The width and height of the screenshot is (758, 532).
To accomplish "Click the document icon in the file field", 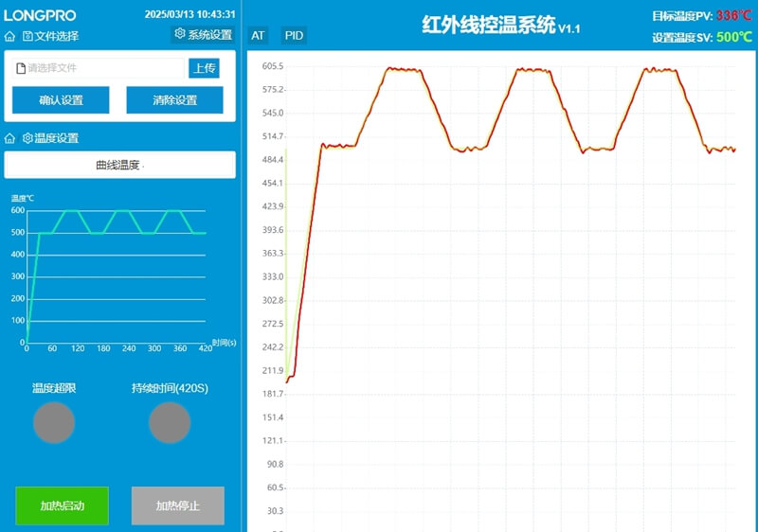I will click(x=20, y=68).
